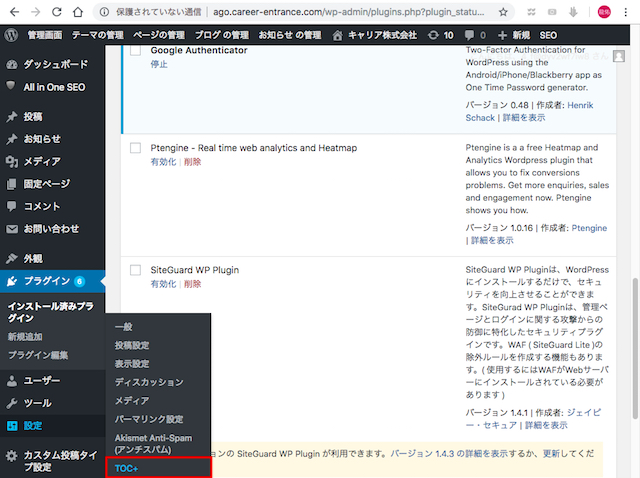Expand the キャリア株式会社 site menu
The width and height of the screenshot is (640, 478).
[x=375, y=34]
